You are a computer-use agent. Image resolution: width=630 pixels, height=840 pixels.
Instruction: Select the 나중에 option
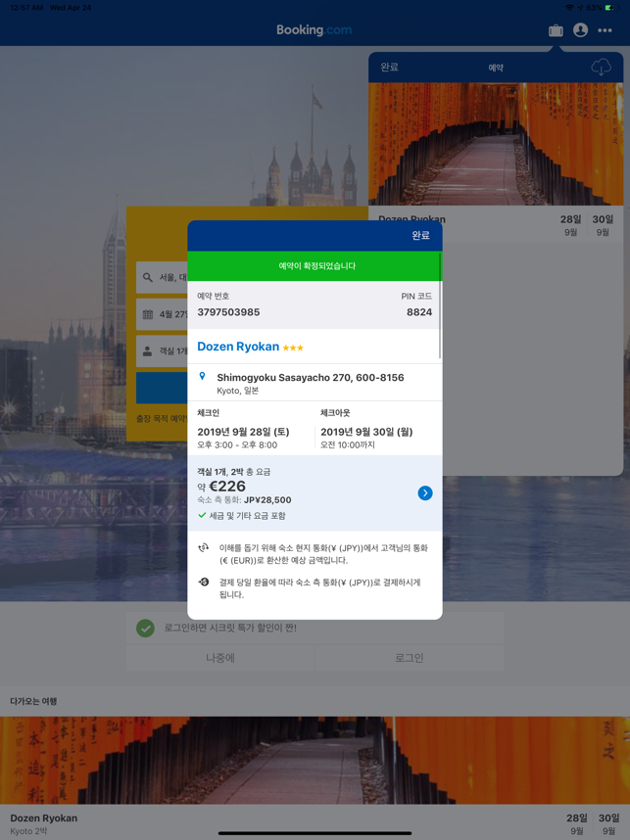pyautogui.click(x=220, y=658)
